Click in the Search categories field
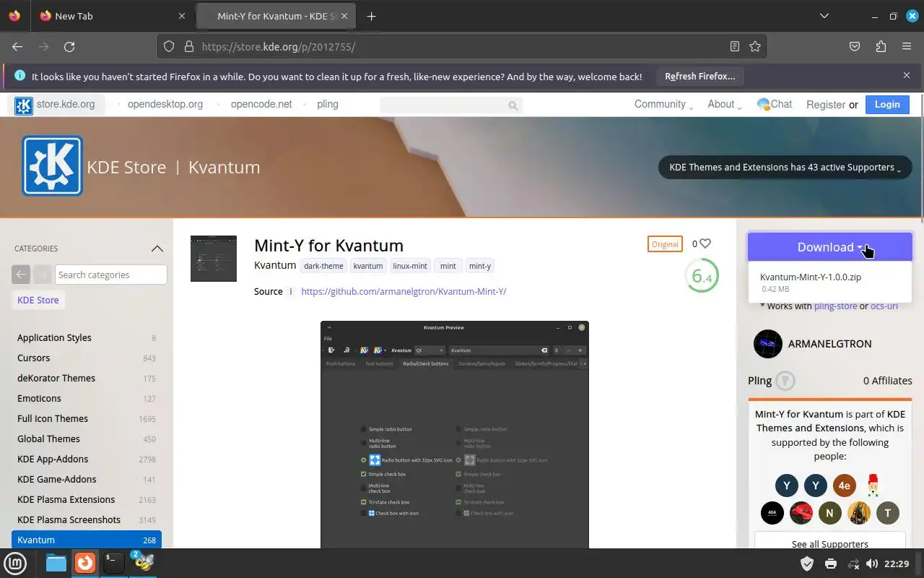This screenshot has width=924, height=578. click(111, 275)
